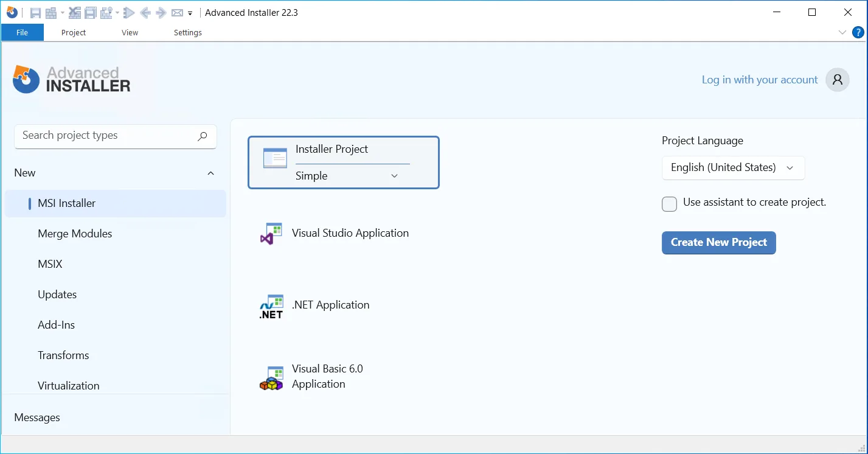Collapse the New section chevron

pos(210,173)
